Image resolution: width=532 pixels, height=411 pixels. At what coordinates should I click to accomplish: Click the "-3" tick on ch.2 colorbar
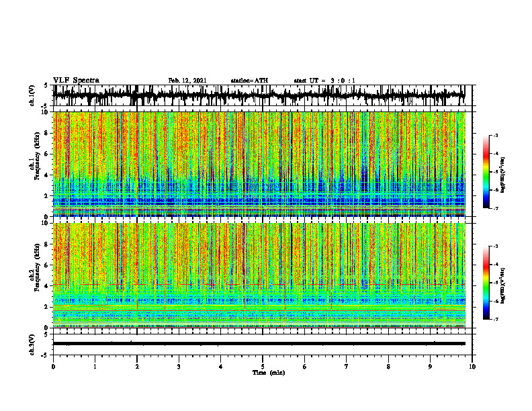[495, 246]
